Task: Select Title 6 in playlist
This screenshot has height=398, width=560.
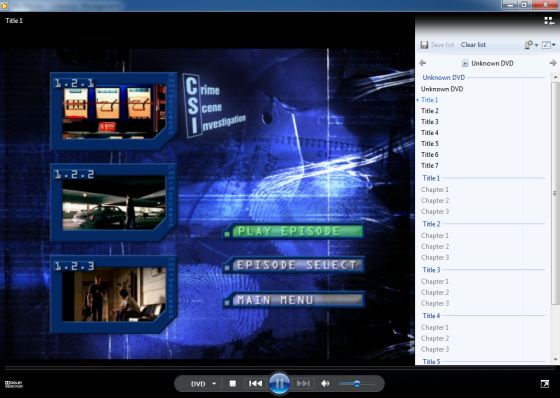Action: (x=430, y=155)
